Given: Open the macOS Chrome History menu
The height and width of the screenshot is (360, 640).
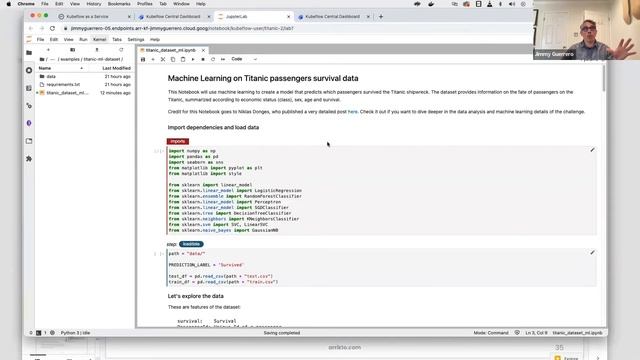Looking at the screenshot, I should coord(93,4).
